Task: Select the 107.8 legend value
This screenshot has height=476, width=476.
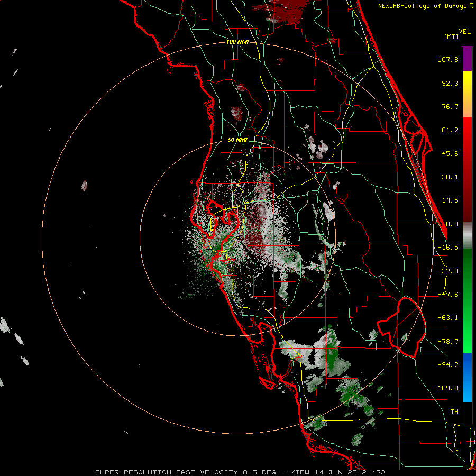Action: (448, 59)
